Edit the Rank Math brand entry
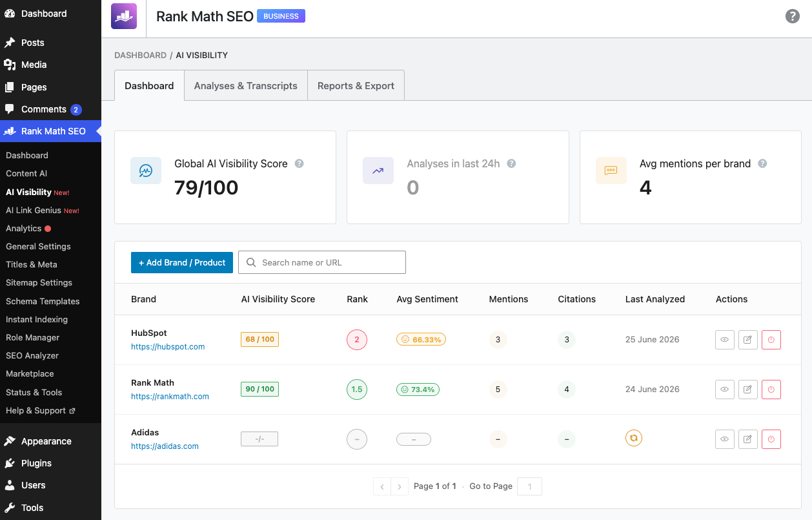The width and height of the screenshot is (812, 520). point(748,390)
